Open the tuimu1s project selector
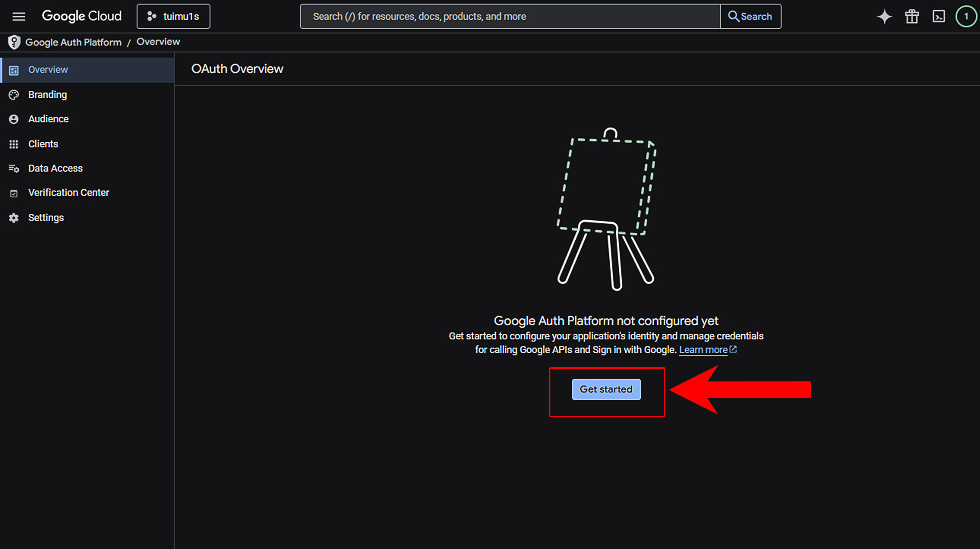980x549 pixels. tap(173, 16)
